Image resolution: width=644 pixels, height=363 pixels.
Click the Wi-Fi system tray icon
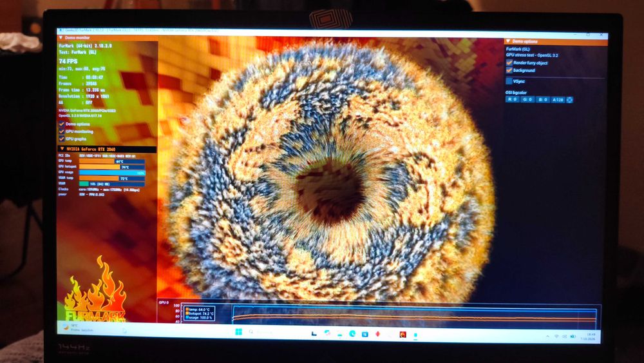556,337
